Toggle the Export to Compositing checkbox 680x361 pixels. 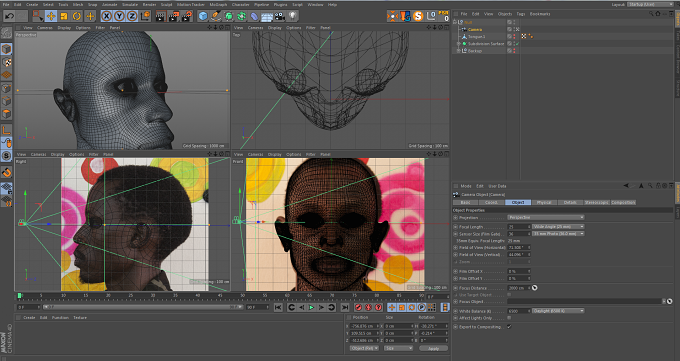click(509, 327)
